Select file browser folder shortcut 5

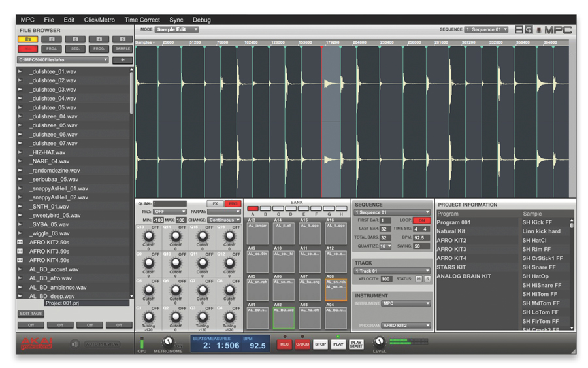[x=123, y=39]
